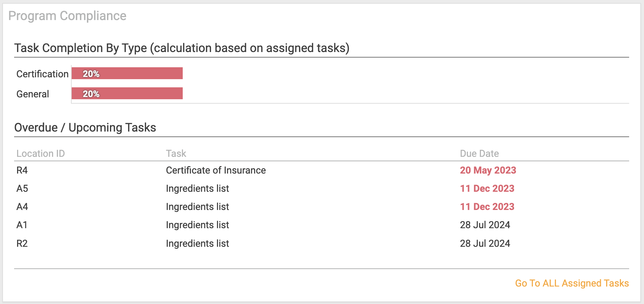
Task: Click the overdue 20 May 2023 date
Action: click(x=488, y=170)
